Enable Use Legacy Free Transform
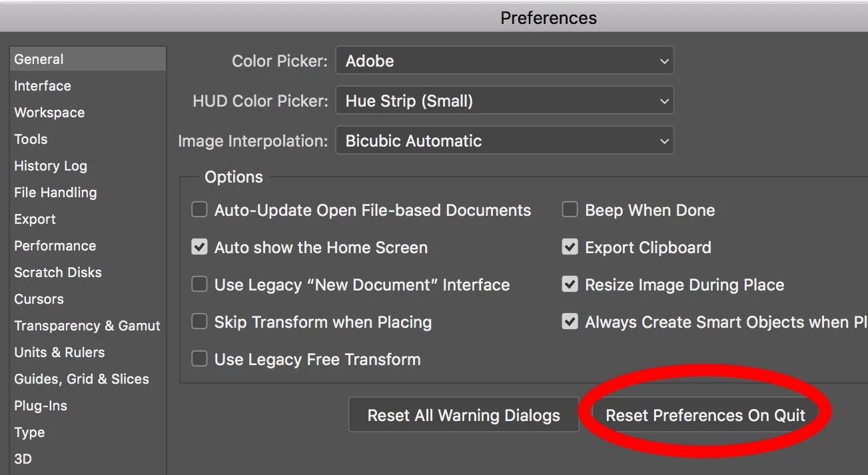The image size is (868, 475). [199, 359]
